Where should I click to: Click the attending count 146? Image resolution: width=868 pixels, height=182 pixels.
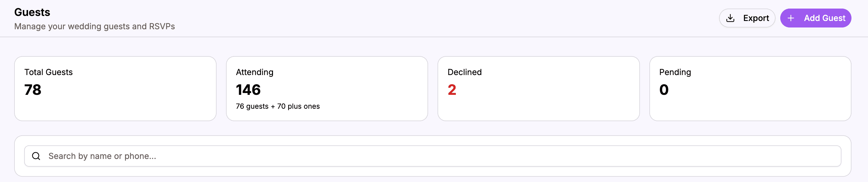248,90
